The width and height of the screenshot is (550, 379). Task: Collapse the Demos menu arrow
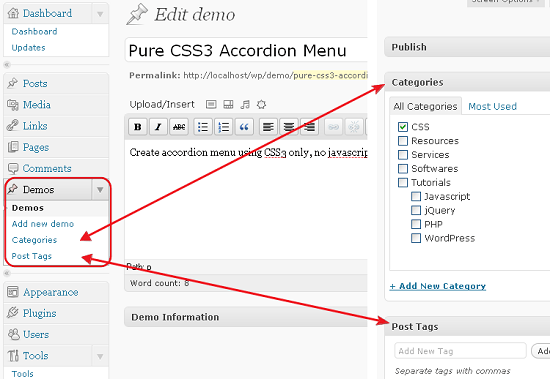100,190
